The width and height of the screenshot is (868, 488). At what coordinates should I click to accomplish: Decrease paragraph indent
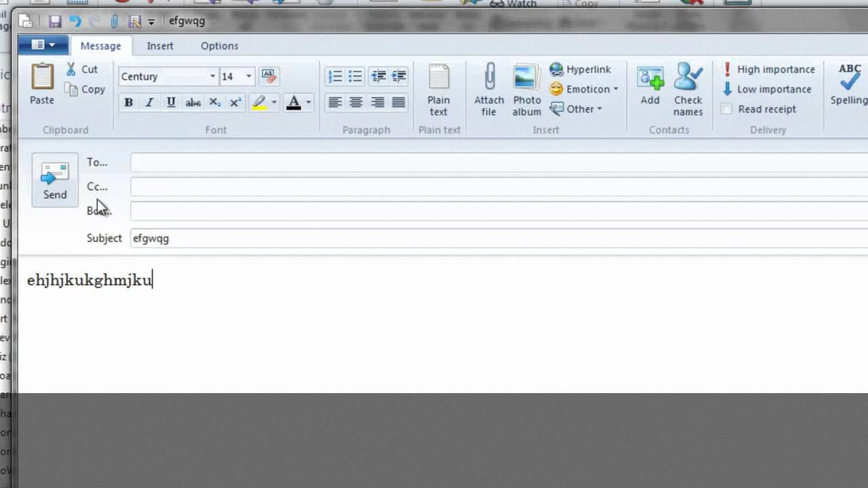[x=378, y=77]
